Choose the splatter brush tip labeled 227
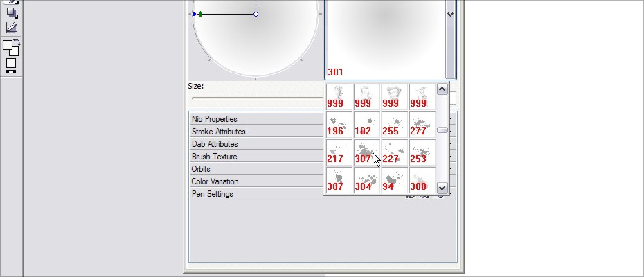 click(x=394, y=152)
